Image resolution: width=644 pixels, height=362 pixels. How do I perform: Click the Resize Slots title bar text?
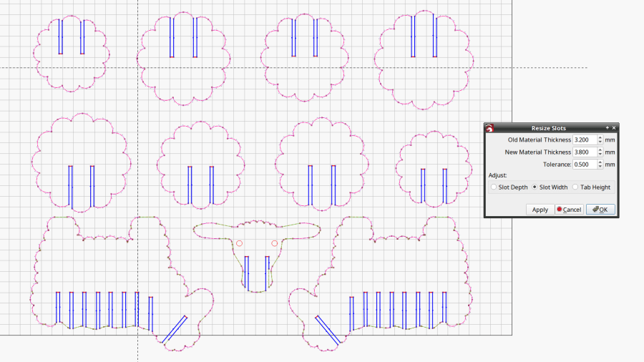point(549,128)
